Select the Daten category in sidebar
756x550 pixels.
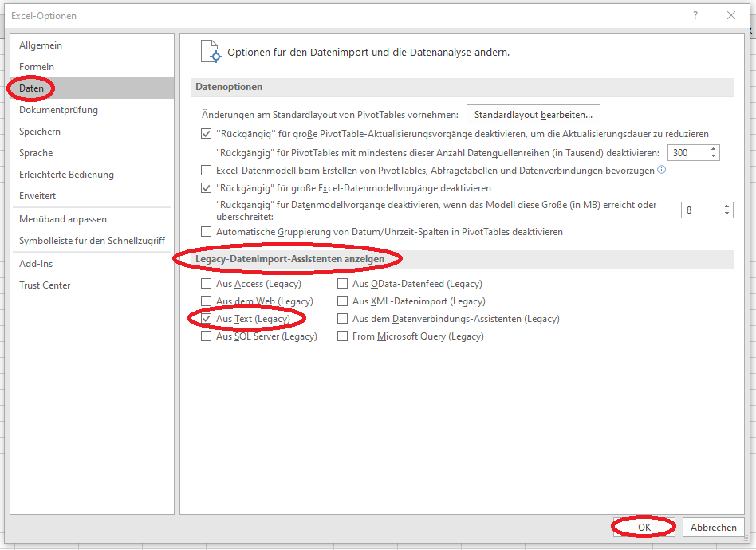point(92,88)
